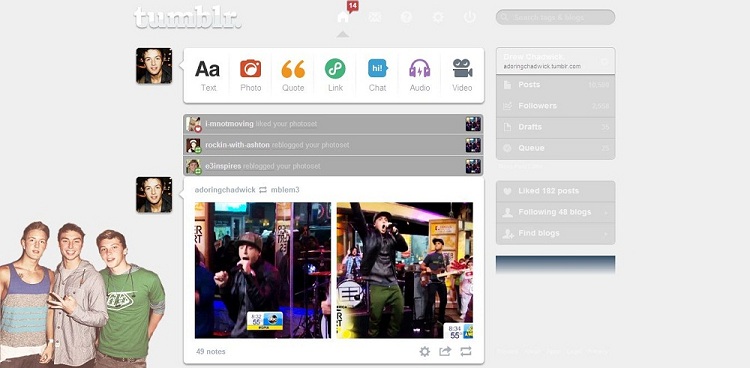750x368 pixels.
Task: Open Following 48 blogs
Action: pyautogui.click(x=555, y=212)
